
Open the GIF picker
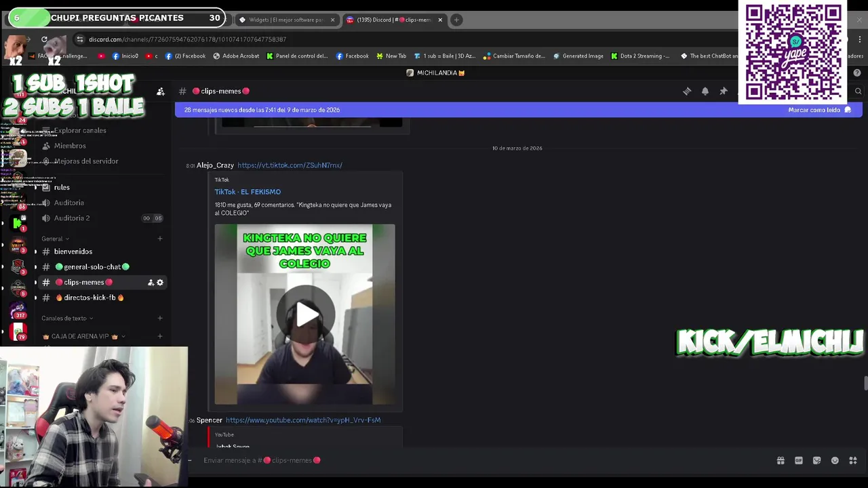point(799,460)
